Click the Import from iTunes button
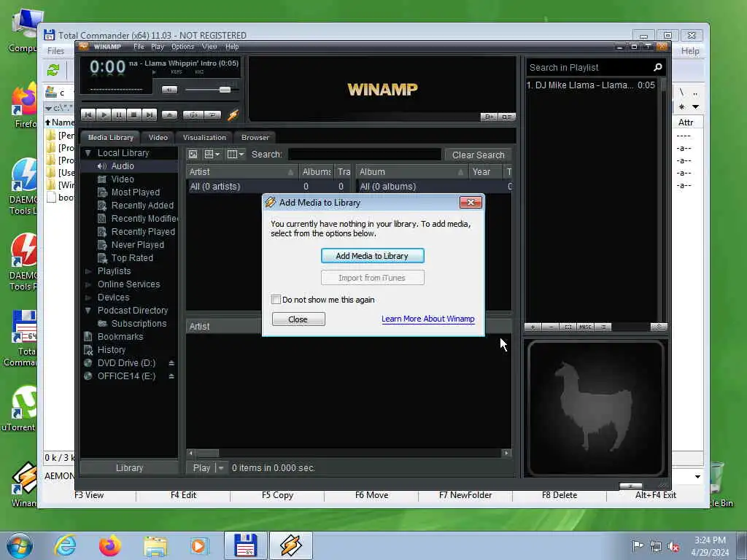Screen dimensions: 747x560 [372, 278]
